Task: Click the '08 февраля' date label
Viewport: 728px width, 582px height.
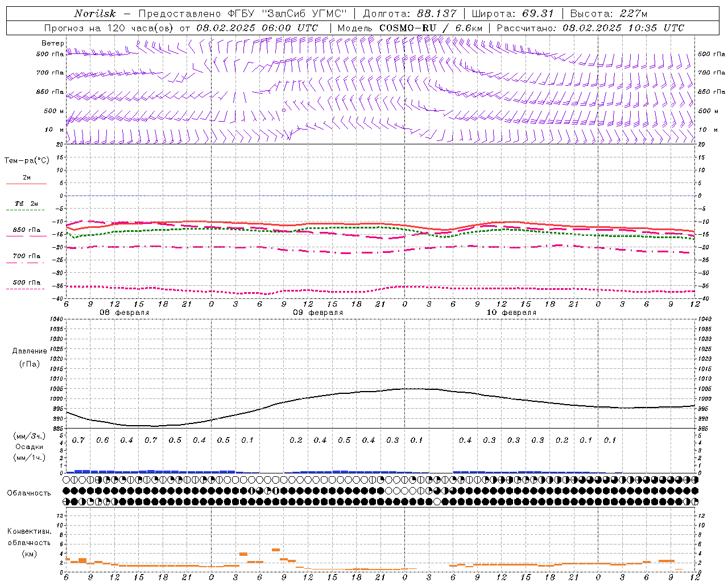Action: tap(125, 313)
